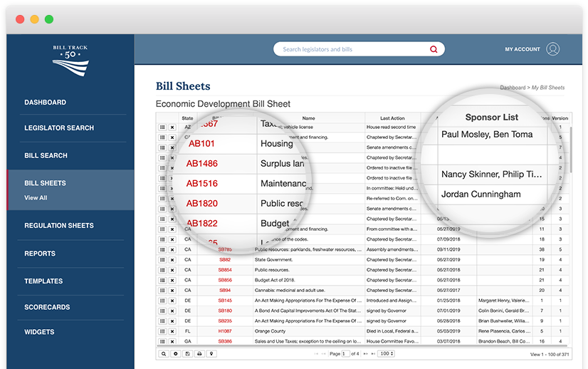
Task: Open Legislator Search in the sidebar
Action: tap(59, 128)
